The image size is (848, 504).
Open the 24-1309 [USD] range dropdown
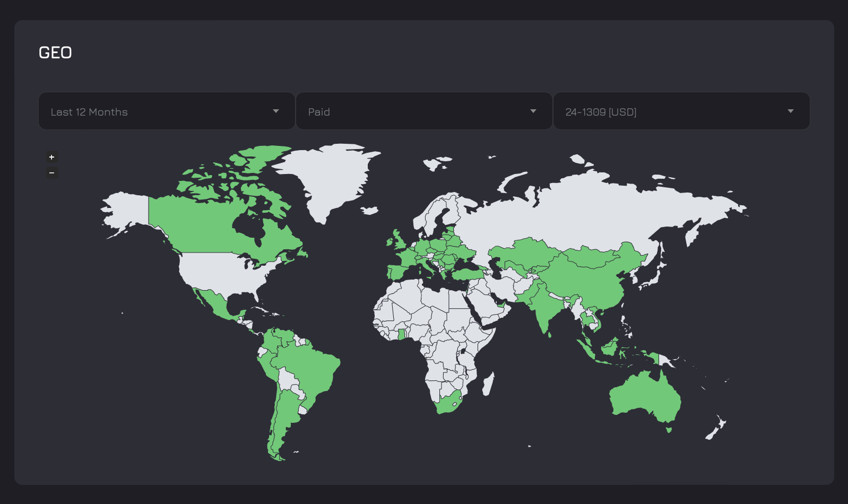[681, 111]
